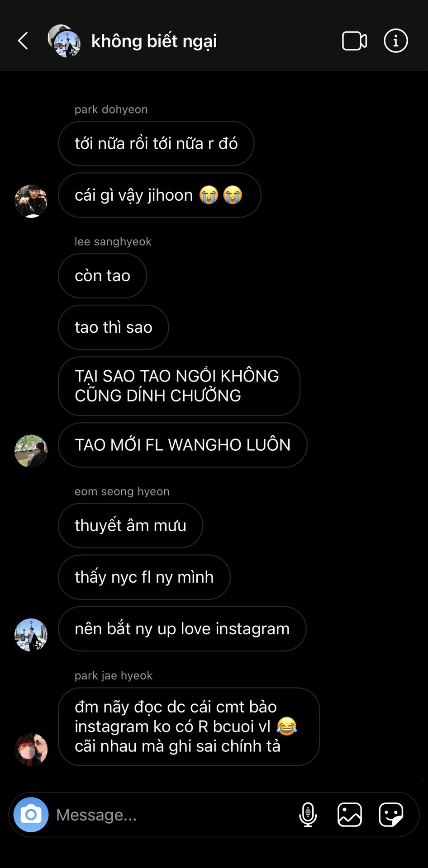Tap the group chat avatar in the header
The image size is (428, 868).
[64, 41]
